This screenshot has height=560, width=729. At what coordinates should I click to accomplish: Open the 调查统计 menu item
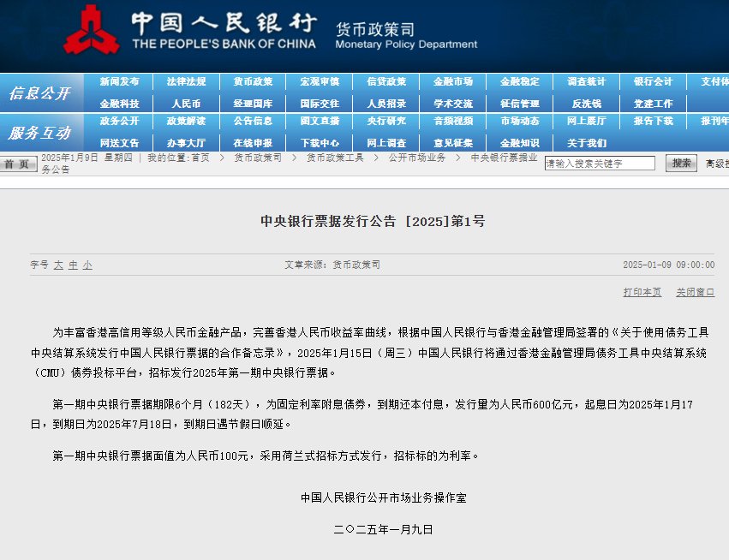click(587, 82)
